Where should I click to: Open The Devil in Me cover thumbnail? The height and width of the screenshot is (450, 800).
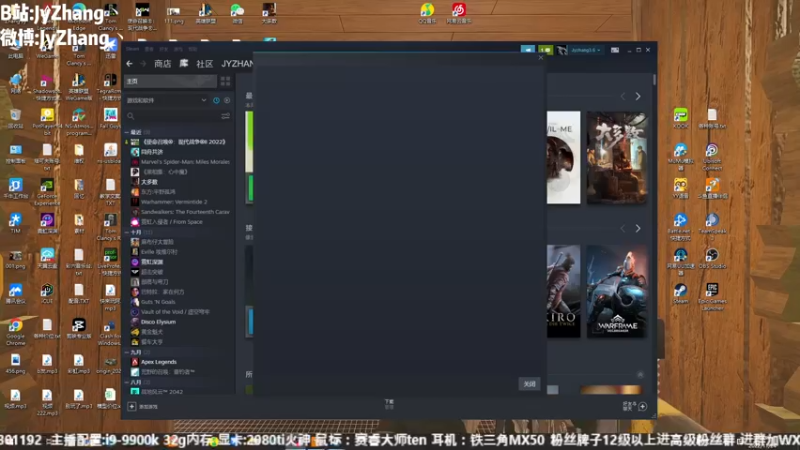564,158
